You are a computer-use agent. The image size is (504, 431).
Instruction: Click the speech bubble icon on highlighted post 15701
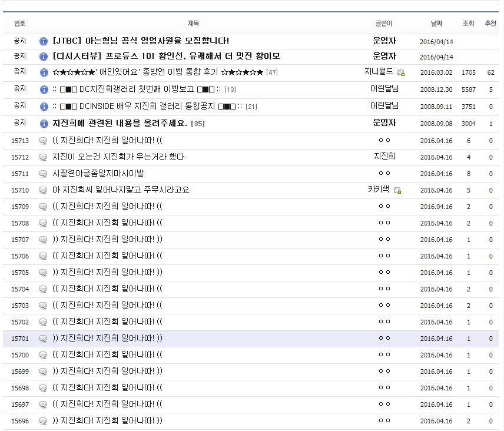[43, 339]
